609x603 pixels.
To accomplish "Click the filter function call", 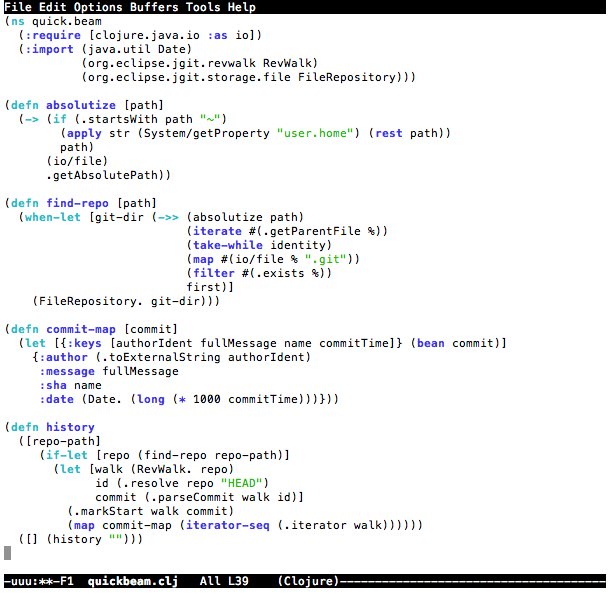I will (214, 273).
